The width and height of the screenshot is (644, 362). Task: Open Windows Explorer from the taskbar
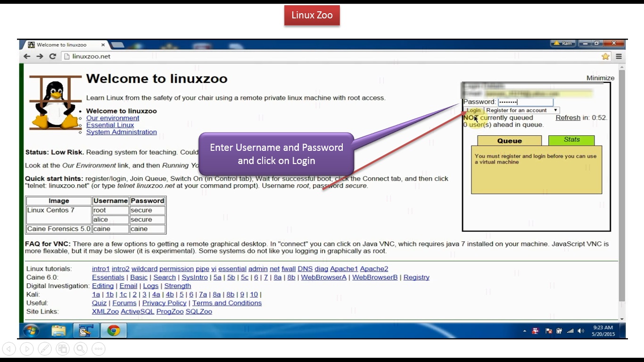[58, 330]
